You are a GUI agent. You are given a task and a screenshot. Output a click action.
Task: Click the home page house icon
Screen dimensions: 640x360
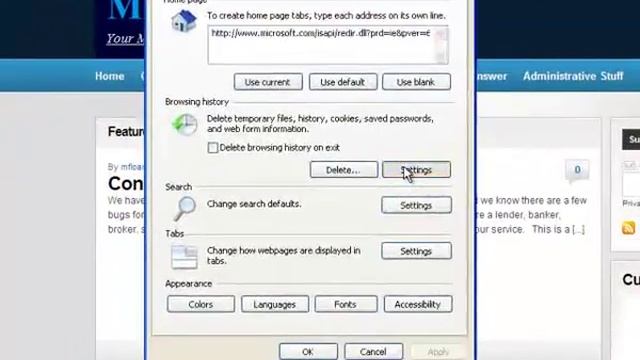184,21
